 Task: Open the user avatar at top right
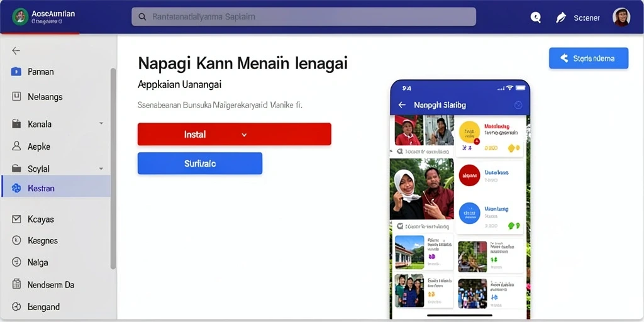[x=621, y=17]
